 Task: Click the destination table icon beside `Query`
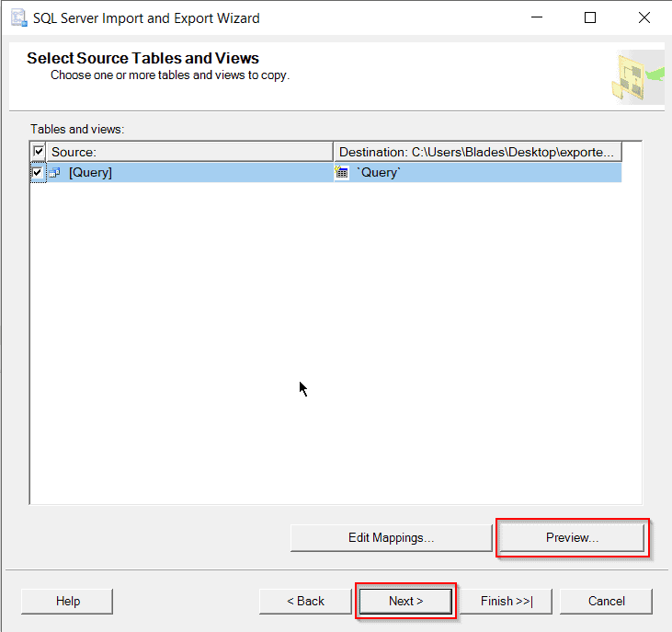(x=342, y=172)
